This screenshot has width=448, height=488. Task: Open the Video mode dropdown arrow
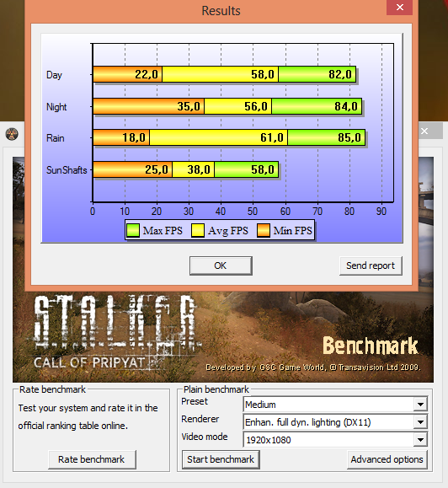pyautogui.click(x=421, y=440)
